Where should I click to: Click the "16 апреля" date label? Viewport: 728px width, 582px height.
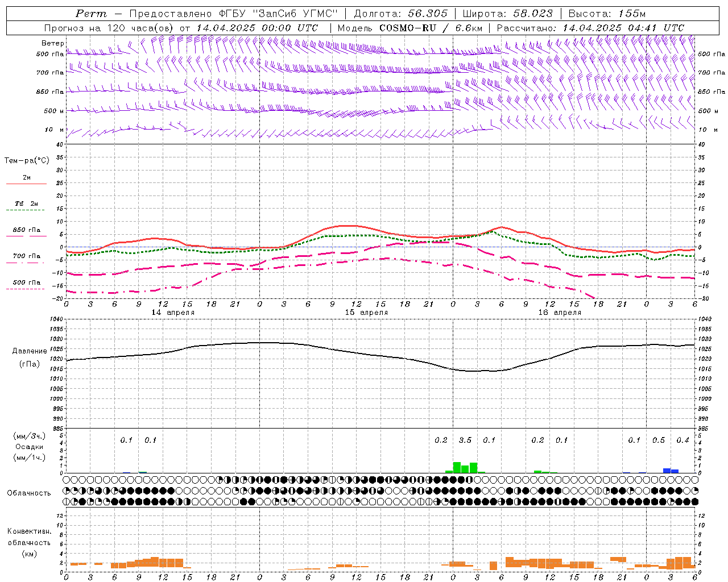(x=560, y=313)
